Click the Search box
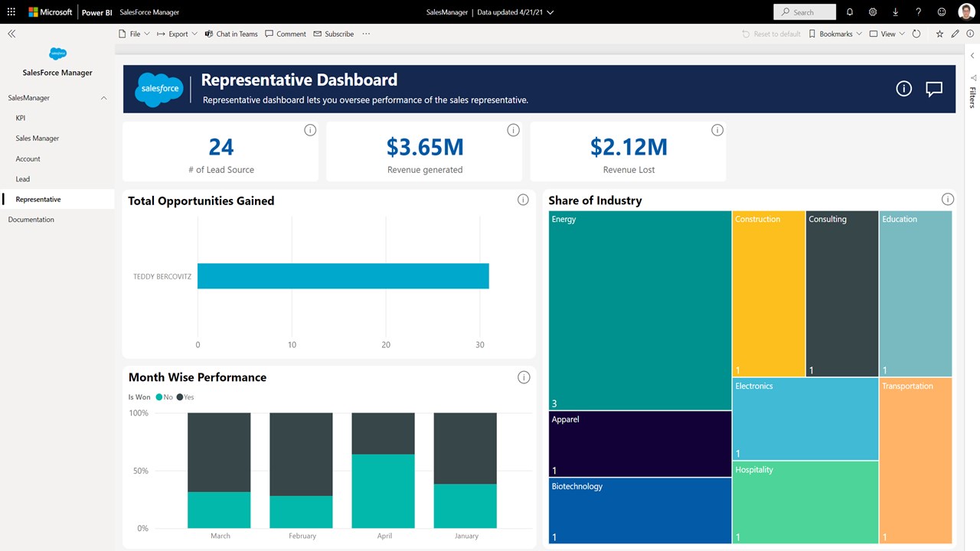 click(x=805, y=12)
